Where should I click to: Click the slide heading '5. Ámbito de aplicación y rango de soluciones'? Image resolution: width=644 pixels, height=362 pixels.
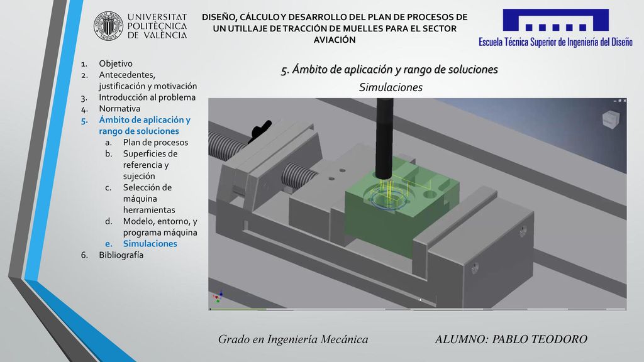click(389, 69)
